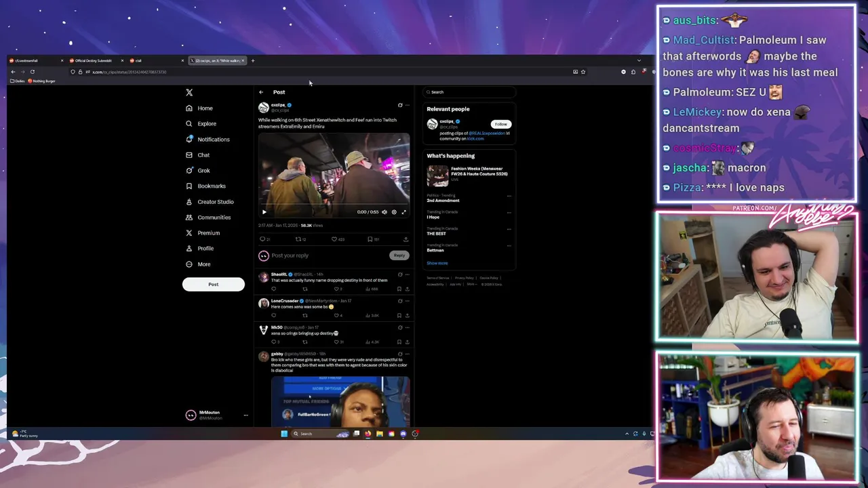Screen dimensions: 868x488
Task: Like the main post with 423 likes
Action: point(334,239)
